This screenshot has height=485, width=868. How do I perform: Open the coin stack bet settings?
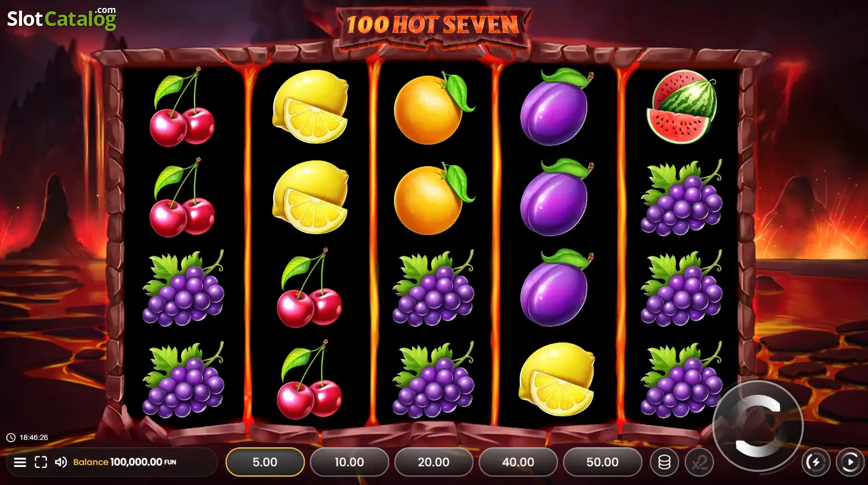pyautogui.click(x=665, y=462)
